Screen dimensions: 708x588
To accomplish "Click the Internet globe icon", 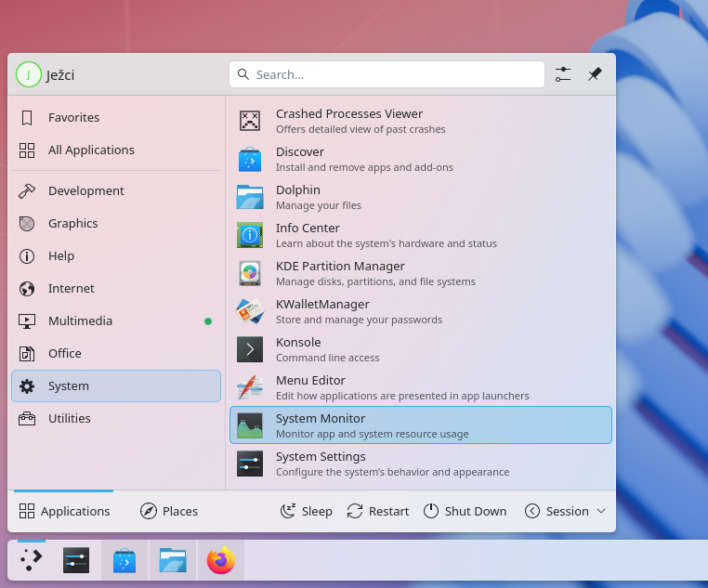I will 27,288.
